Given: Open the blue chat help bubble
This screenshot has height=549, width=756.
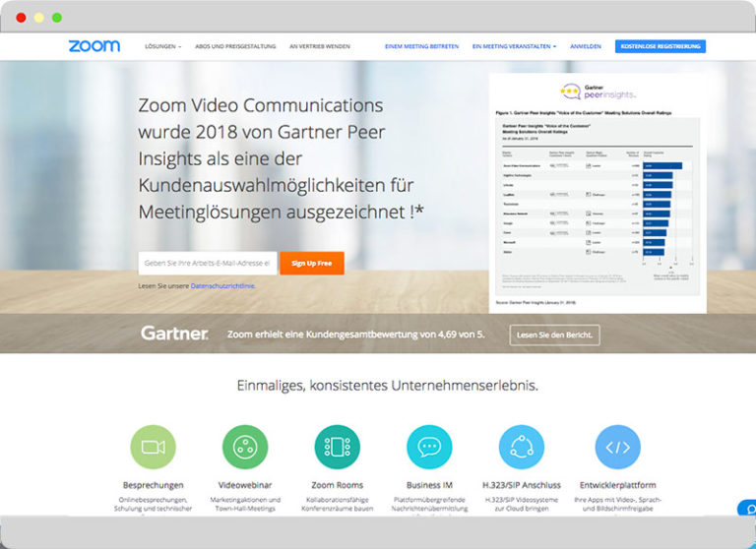Looking at the screenshot, I should pos(748,508).
